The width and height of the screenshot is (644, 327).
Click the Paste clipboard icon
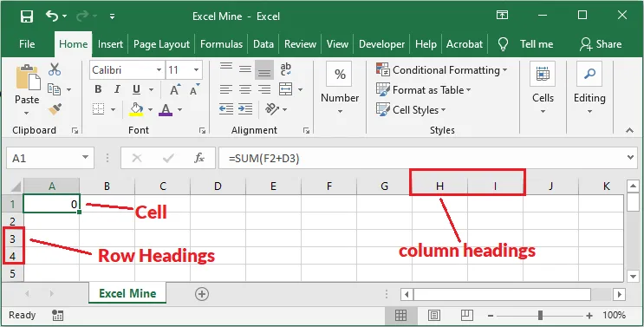pos(28,77)
